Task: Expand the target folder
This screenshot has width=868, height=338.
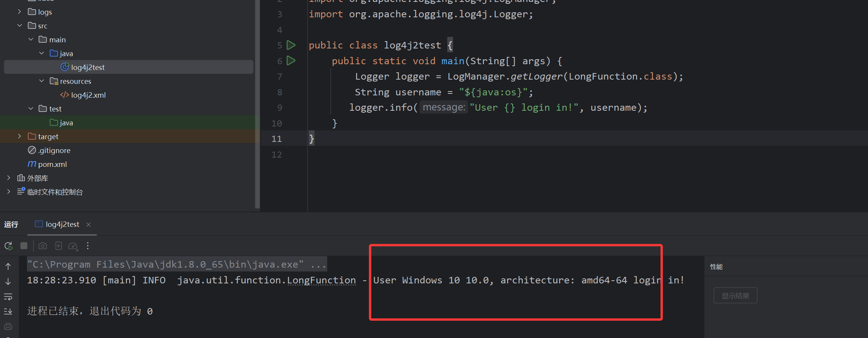Action: pyautogui.click(x=20, y=137)
